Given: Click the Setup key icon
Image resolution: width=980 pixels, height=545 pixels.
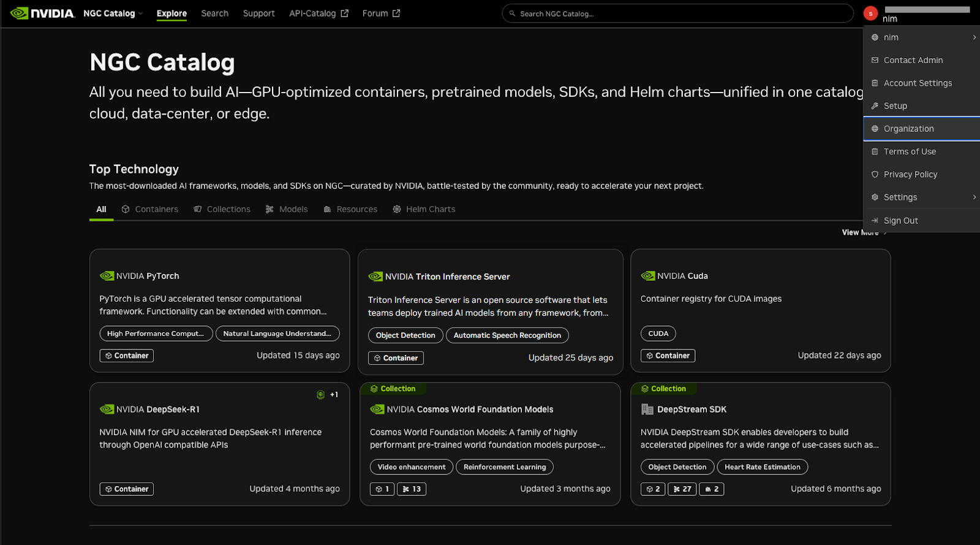Looking at the screenshot, I should click(x=875, y=106).
